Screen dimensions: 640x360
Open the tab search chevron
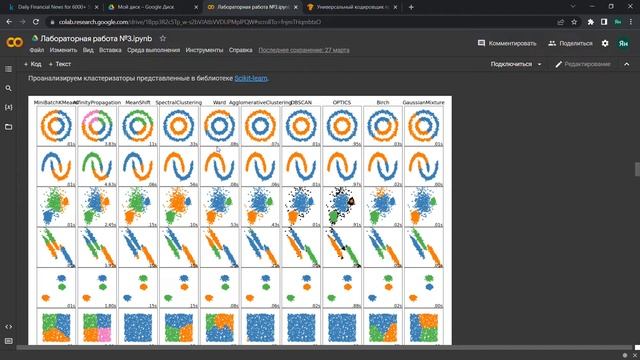(573, 7)
